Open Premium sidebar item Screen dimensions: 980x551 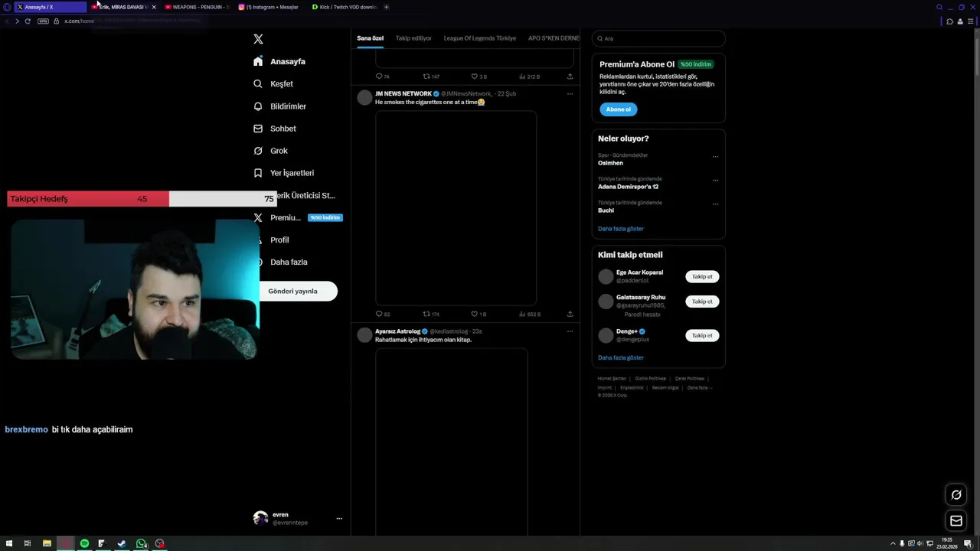click(298, 217)
